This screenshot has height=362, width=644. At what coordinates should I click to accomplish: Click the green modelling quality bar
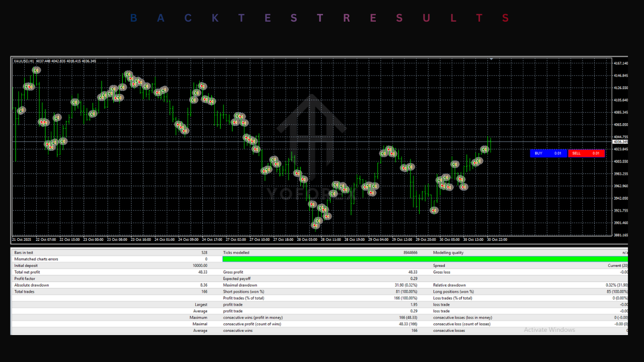pyautogui.click(x=425, y=259)
